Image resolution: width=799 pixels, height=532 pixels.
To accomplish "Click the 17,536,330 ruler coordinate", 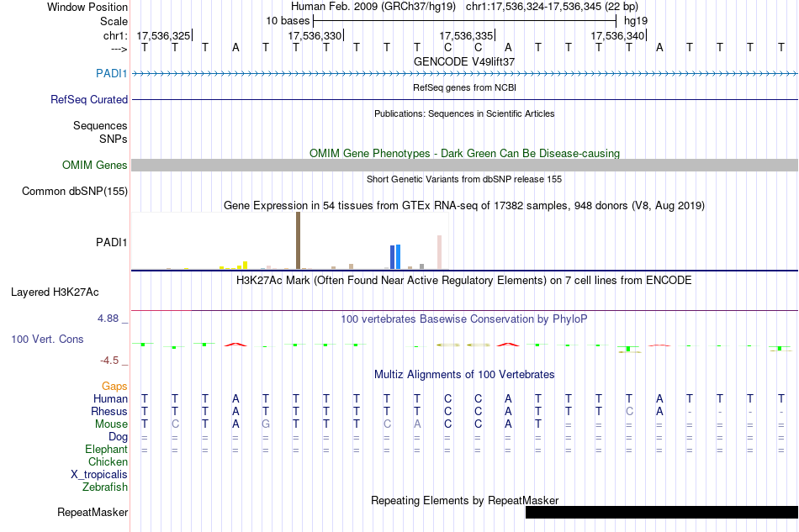I will tap(315, 35).
